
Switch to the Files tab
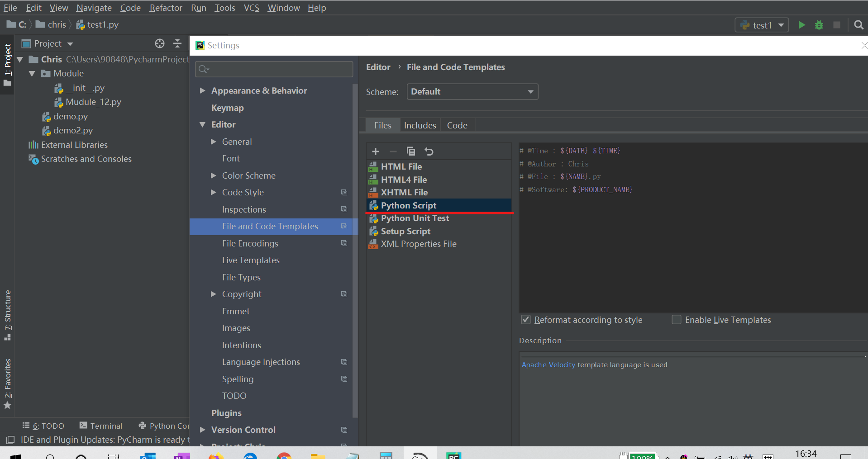(x=382, y=125)
